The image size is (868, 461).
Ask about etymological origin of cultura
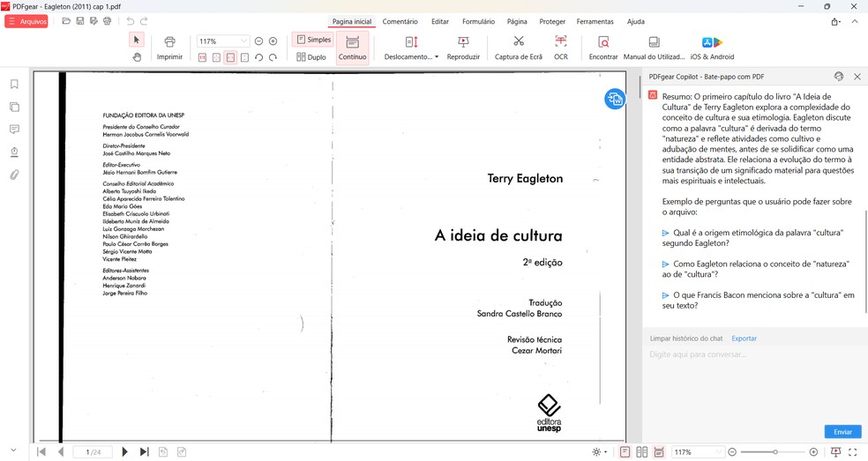752,238
